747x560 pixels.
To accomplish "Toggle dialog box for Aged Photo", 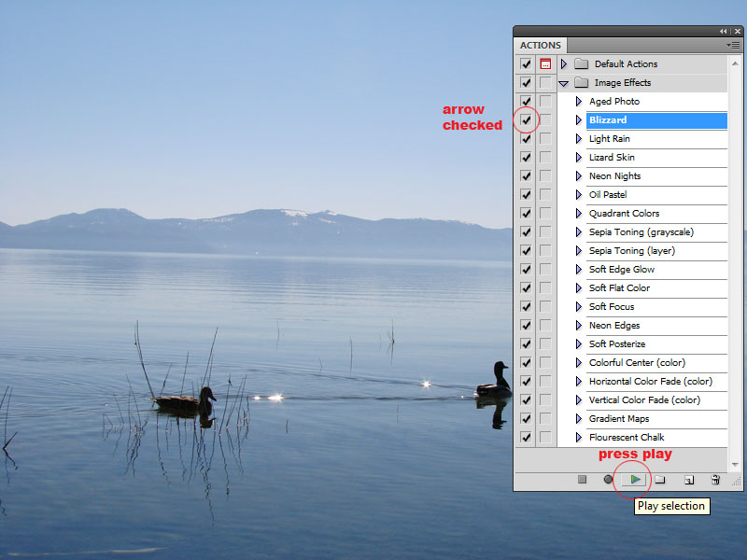I will 545,101.
